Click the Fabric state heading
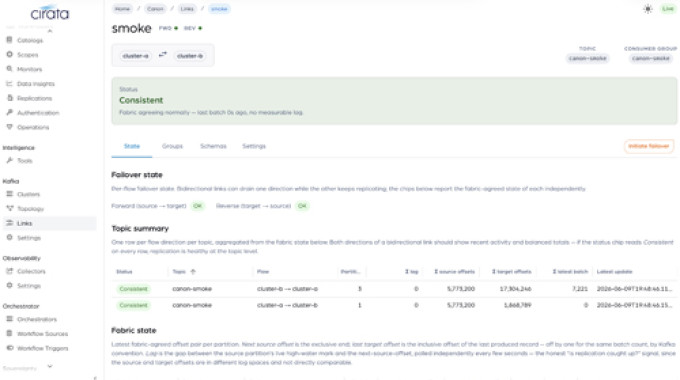The height and width of the screenshot is (380, 680). [134, 331]
